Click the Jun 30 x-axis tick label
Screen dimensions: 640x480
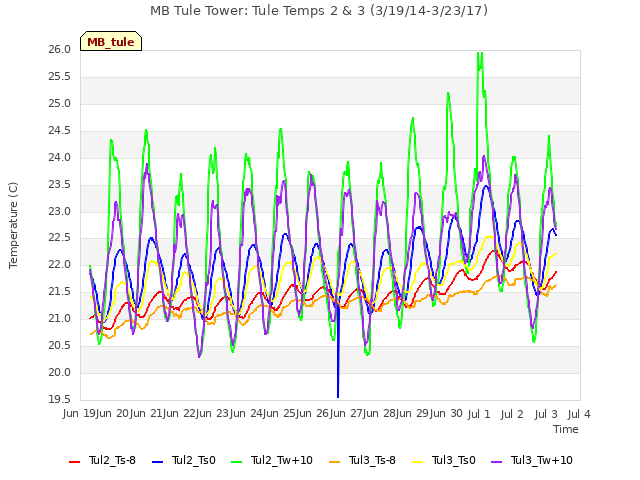click(x=446, y=413)
